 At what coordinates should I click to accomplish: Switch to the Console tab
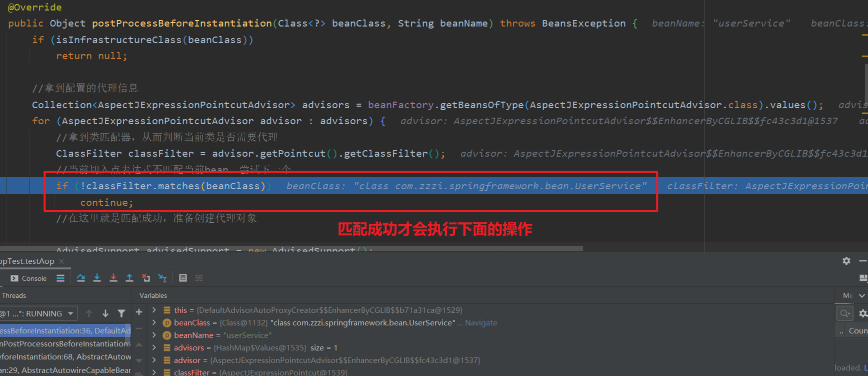click(x=29, y=278)
